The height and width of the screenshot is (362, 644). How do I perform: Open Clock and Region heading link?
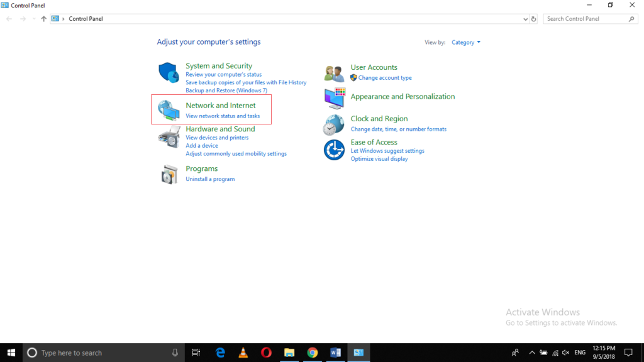(379, 119)
